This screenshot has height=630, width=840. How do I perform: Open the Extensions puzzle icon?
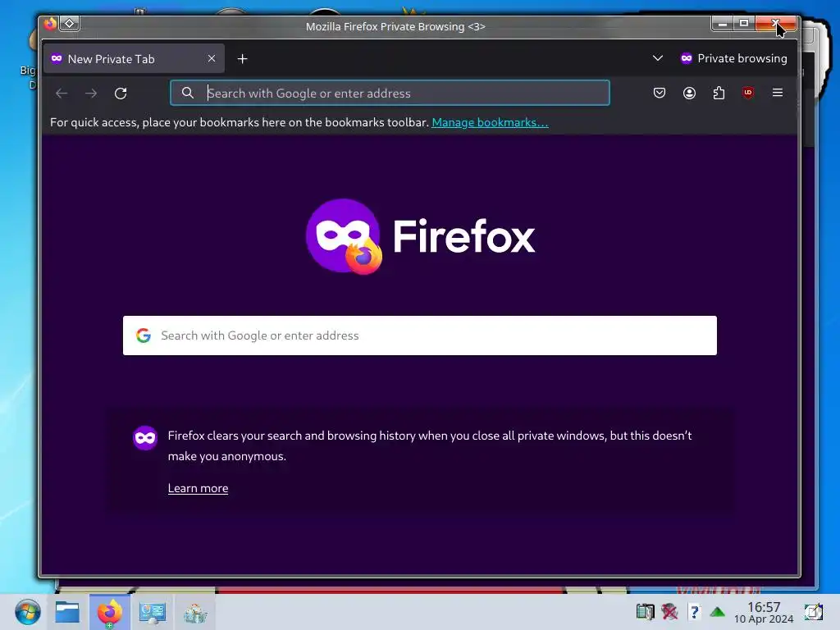point(719,93)
